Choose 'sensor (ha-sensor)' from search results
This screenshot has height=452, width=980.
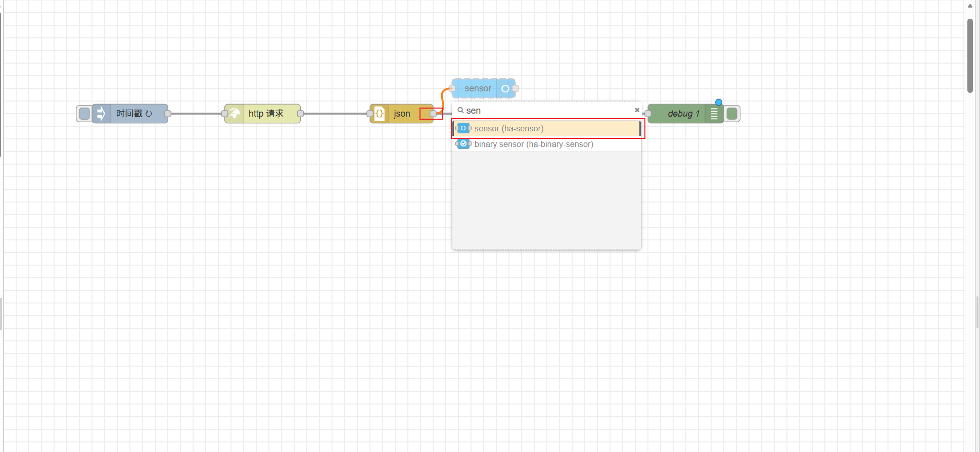tap(546, 128)
